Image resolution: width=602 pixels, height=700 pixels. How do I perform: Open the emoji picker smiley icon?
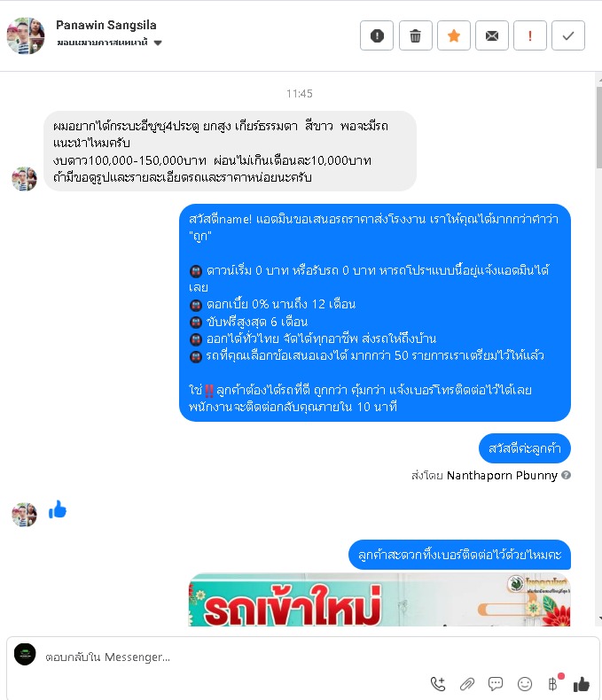525,683
